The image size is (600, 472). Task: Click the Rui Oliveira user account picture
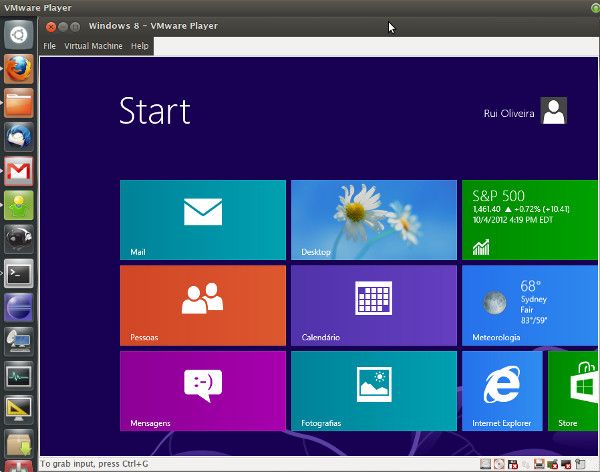coord(553,111)
